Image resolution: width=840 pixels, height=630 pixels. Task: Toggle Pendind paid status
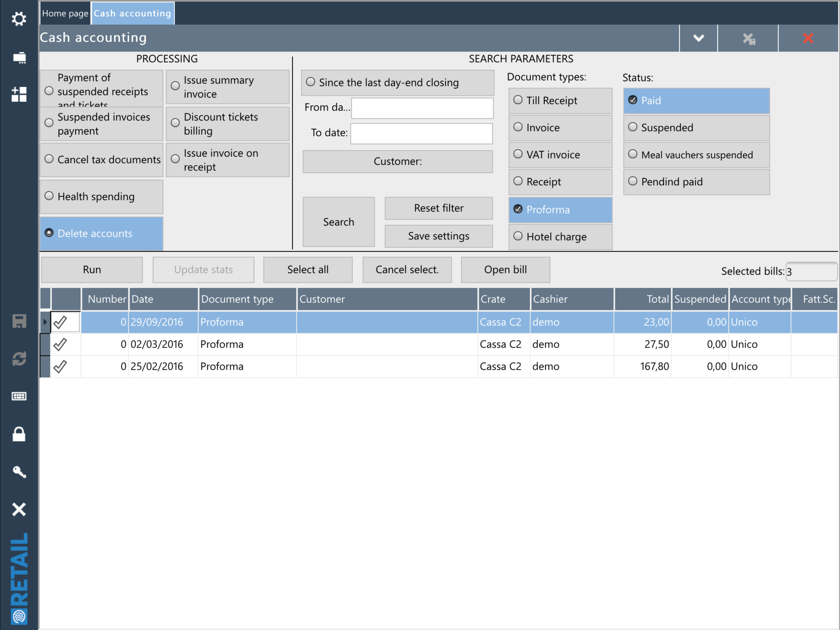[x=696, y=181]
